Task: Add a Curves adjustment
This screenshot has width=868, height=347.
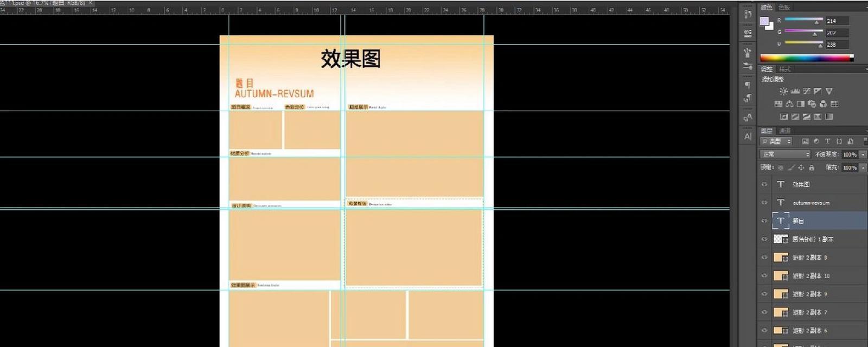Action: 807,91
